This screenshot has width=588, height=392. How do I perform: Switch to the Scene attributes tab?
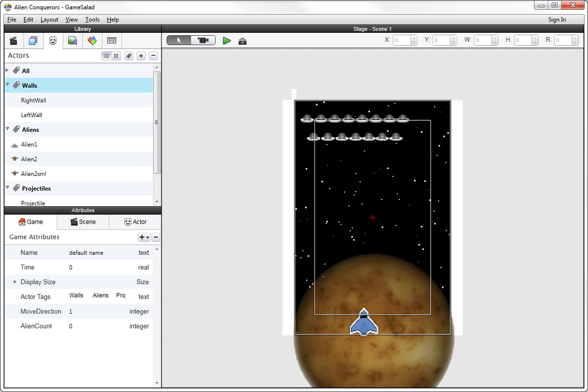[83, 222]
